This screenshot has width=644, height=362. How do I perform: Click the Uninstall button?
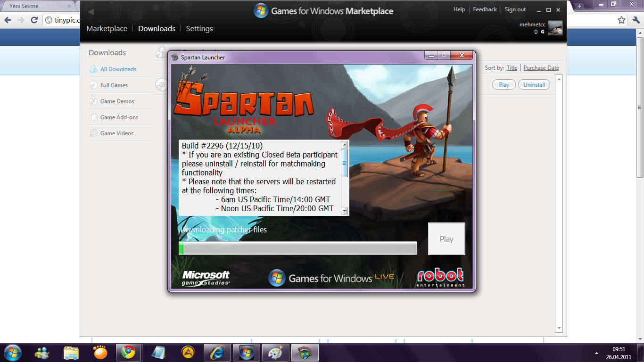click(534, 85)
